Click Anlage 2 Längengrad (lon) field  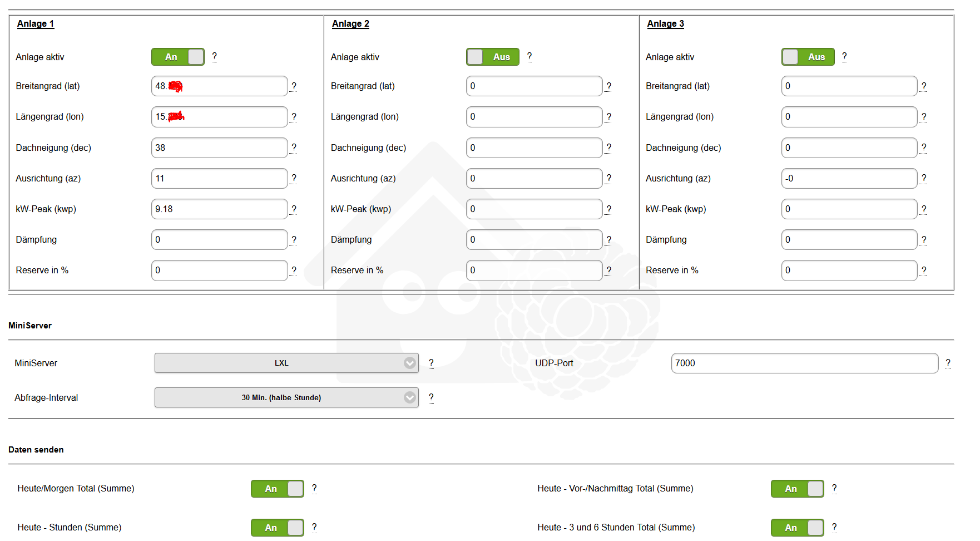click(x=534, y=117)
